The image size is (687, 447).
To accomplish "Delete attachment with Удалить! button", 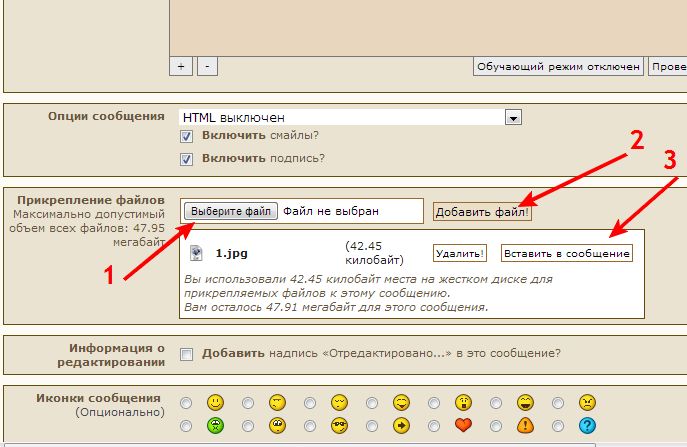I will (460, 253).
